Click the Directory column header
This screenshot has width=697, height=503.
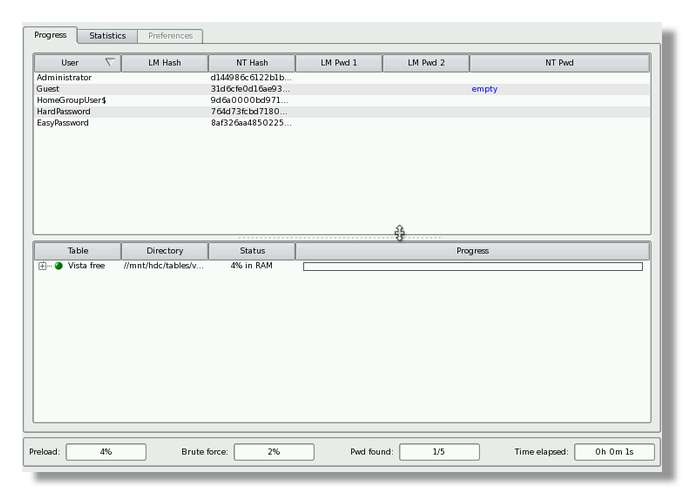pyautogui.click(x=164, y=251)
